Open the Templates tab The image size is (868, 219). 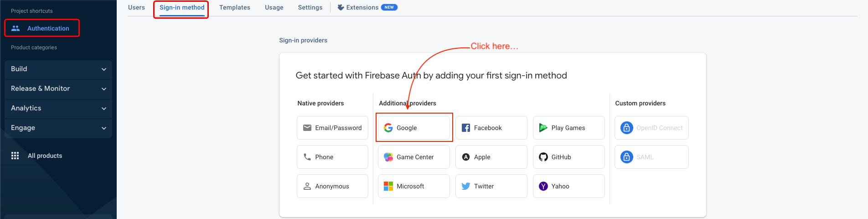tap(234, 7)
